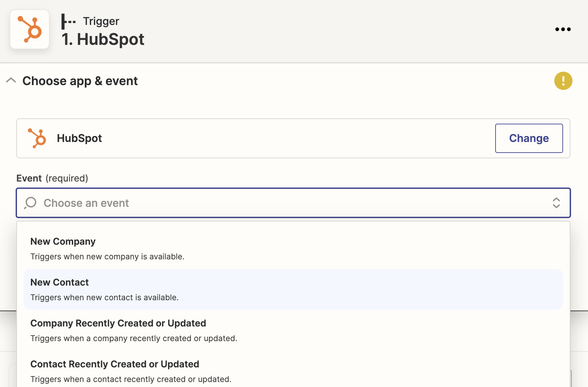Click the small HubSpot logo in app field
588x387 pixels.
37,138
